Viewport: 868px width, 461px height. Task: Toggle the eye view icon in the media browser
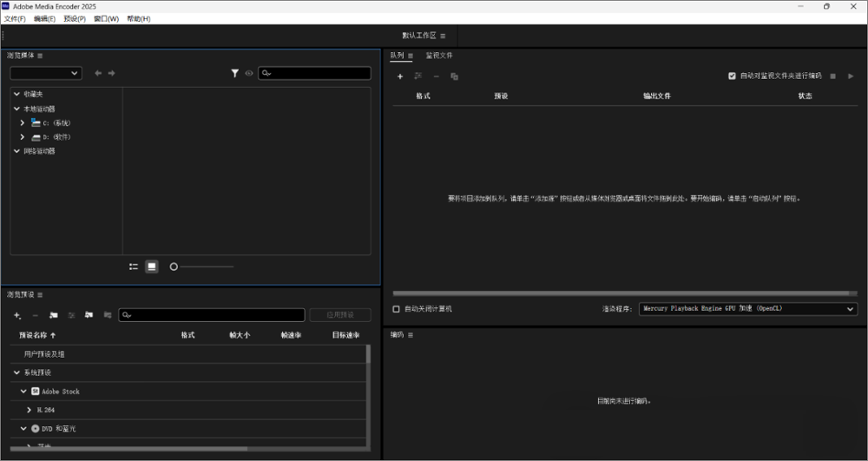pyautogui.click(x=249, y=73)
